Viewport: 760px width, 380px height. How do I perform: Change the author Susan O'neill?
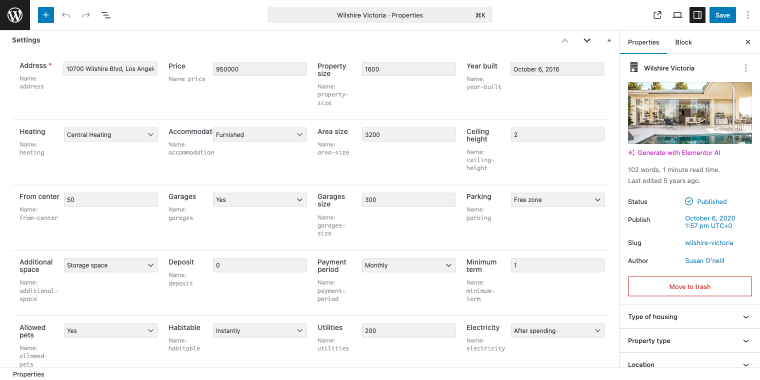point(704,261)
